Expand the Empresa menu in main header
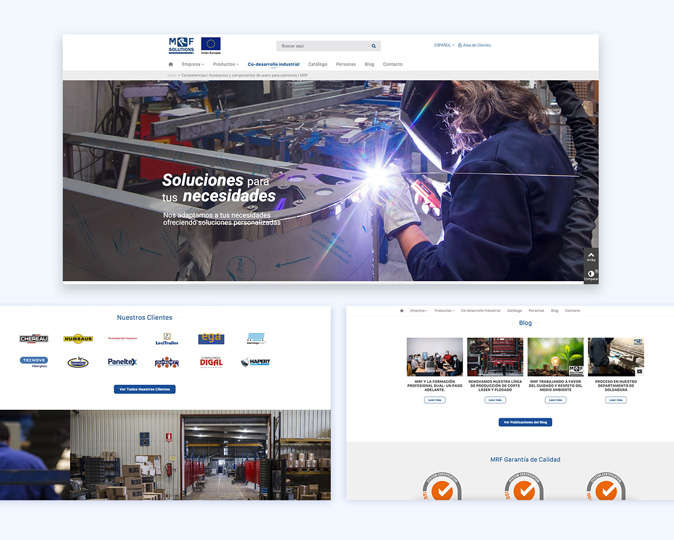 [x=193, y=64]
